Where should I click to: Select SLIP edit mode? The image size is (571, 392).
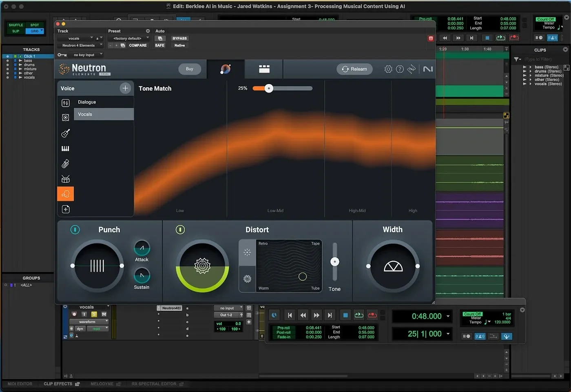[x=16, y=31]
